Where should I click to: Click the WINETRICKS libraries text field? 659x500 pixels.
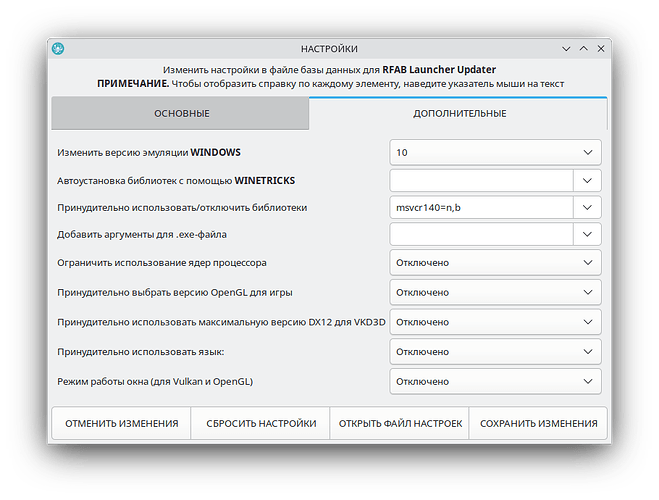pos(480,180)
